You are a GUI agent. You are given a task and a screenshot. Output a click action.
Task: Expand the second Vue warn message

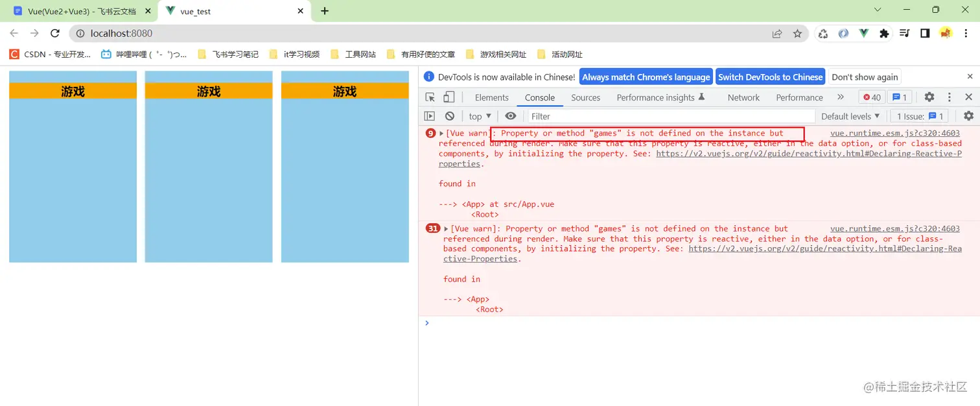tap(447, 228)
